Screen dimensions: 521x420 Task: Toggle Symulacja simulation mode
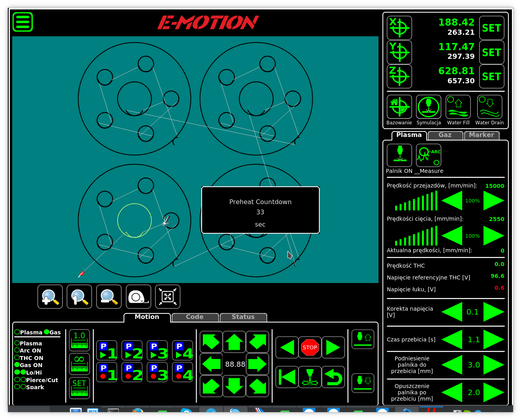(x=428, y=107)
